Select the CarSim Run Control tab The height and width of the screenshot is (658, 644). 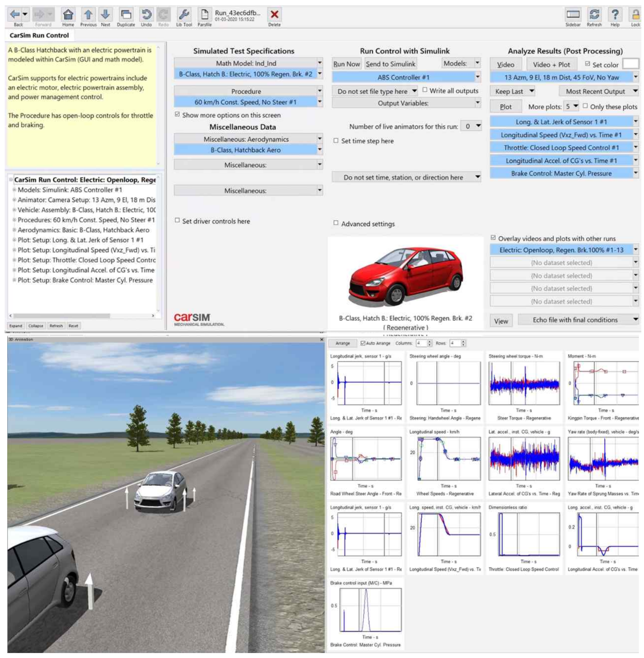[39, 35]
